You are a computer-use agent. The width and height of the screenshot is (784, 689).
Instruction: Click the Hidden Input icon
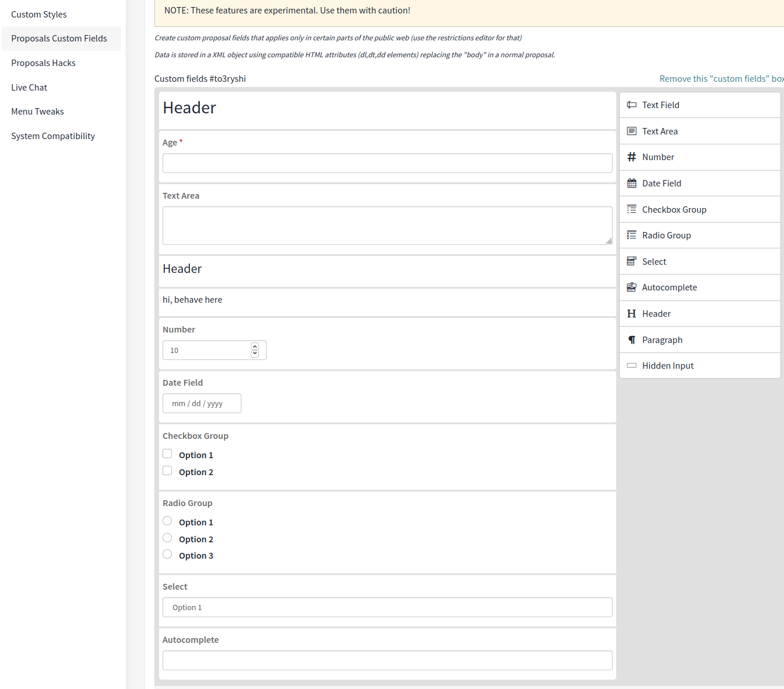click(631, 365)
